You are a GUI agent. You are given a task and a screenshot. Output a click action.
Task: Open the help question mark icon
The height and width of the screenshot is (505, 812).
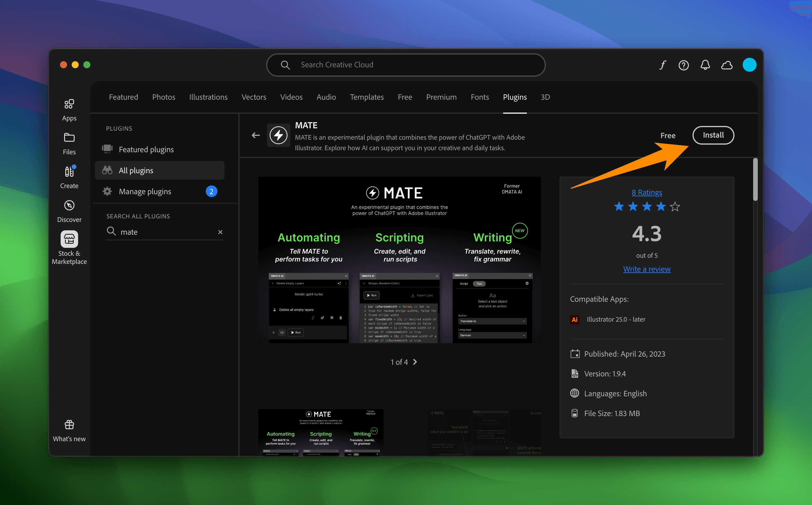pyautogui.click(x=683, y=65)
